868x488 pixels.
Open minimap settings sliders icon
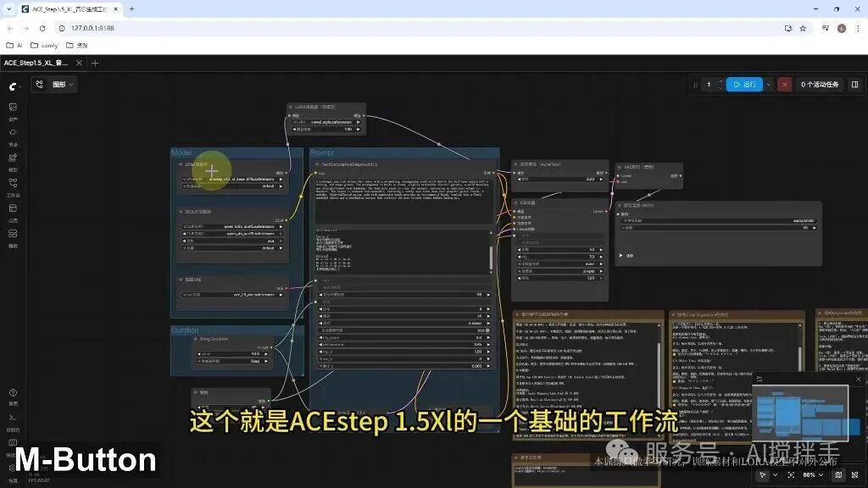(759, 379)
